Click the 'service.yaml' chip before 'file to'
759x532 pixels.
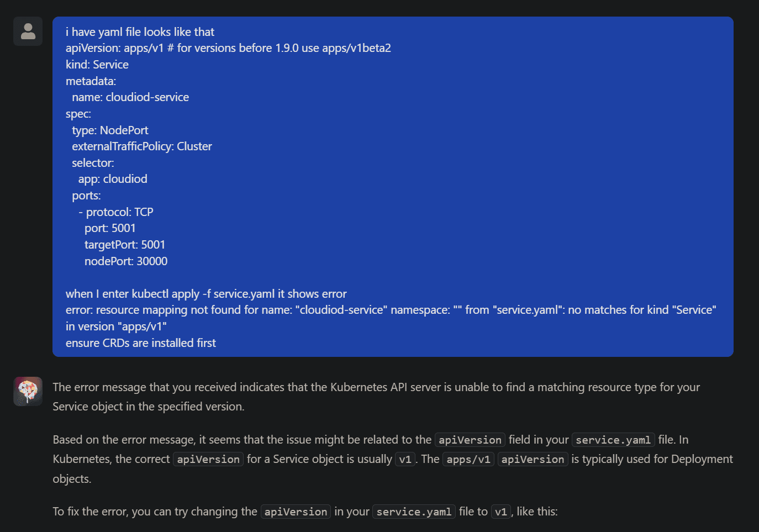pos(414,512)
